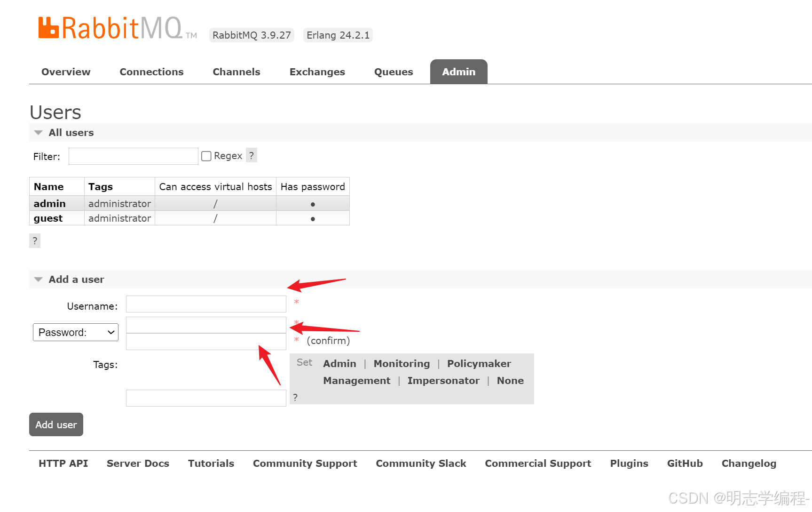
Task: Open help question mark below users table
Action: pyautogui.click(x=35, y=240)
